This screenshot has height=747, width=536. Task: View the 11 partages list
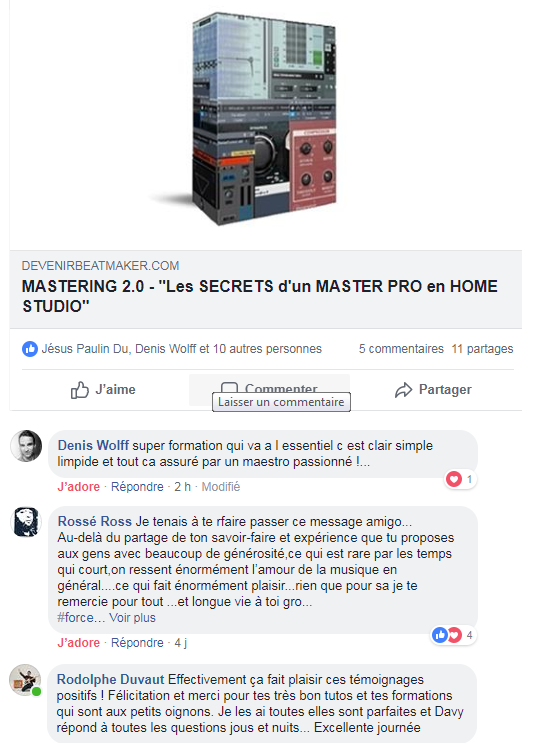pos(482,349)
